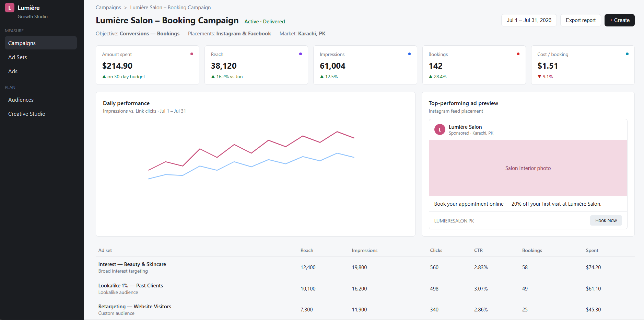Viewport: 644px width, 320px height.
Task: Click the Reach column header in the table
Action: (307, 250)
